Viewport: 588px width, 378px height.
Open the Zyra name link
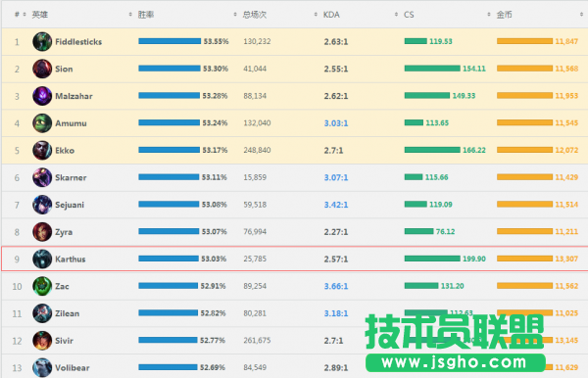tap(64, 232)
